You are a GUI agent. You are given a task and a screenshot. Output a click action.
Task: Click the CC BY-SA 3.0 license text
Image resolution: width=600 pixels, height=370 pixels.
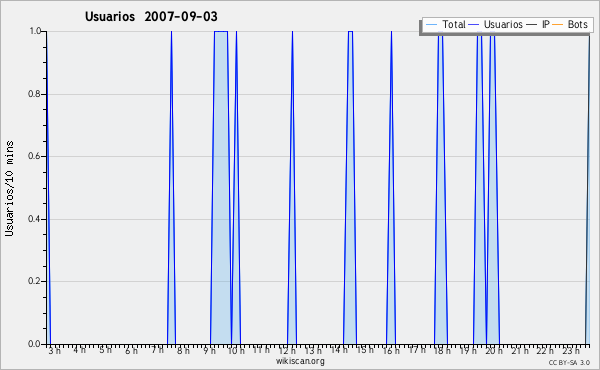(x=569, y=362)
